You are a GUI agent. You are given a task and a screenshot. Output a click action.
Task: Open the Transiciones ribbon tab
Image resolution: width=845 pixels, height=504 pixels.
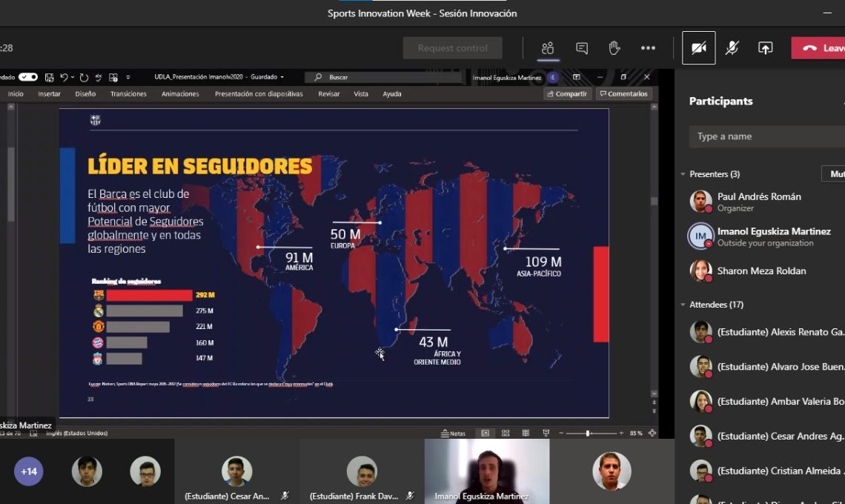pyautogui.click(x=128, y=94)
